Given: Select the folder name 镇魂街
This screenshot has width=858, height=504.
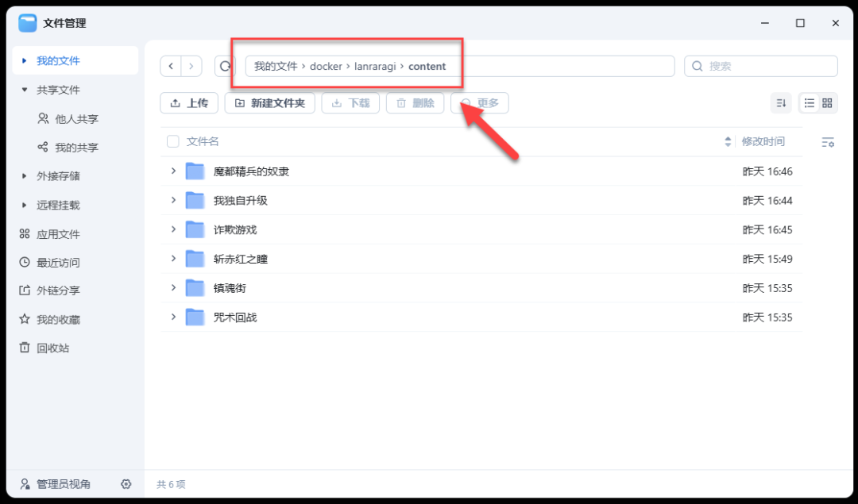Looking at the screenshot, I should pyautogui.click(x=230, y=288).
